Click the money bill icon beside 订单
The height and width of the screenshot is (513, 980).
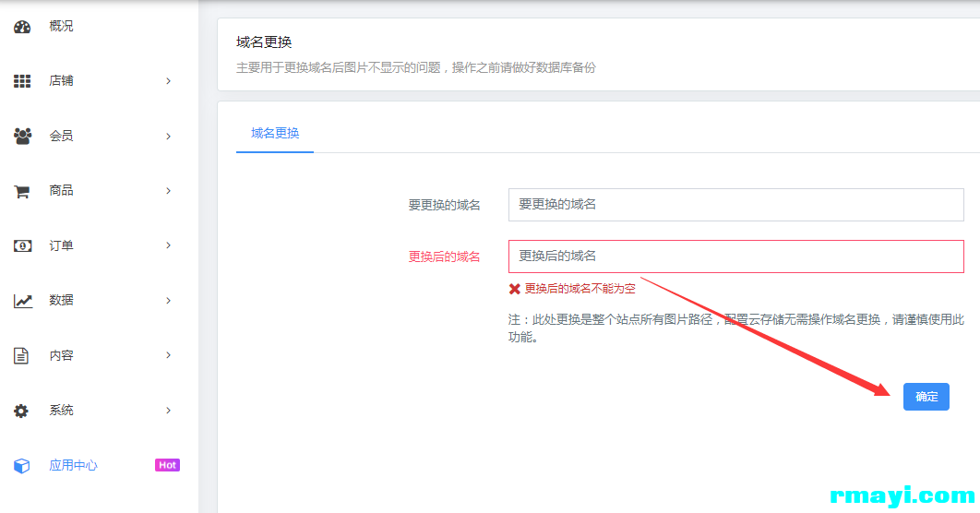(22, 245)
